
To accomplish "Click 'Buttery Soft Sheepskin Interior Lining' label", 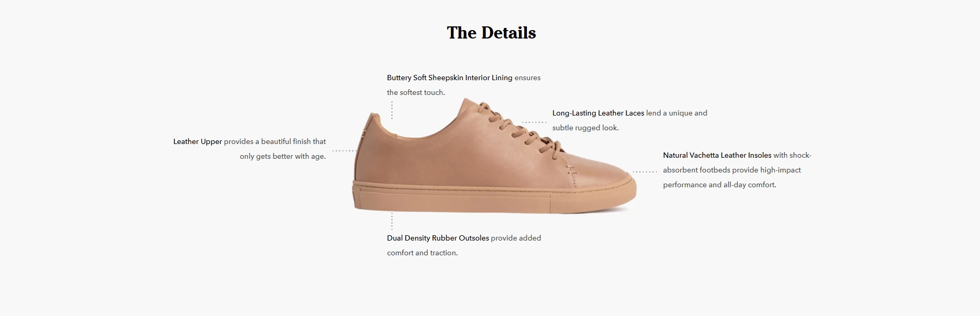I will [x=449, y=78].
